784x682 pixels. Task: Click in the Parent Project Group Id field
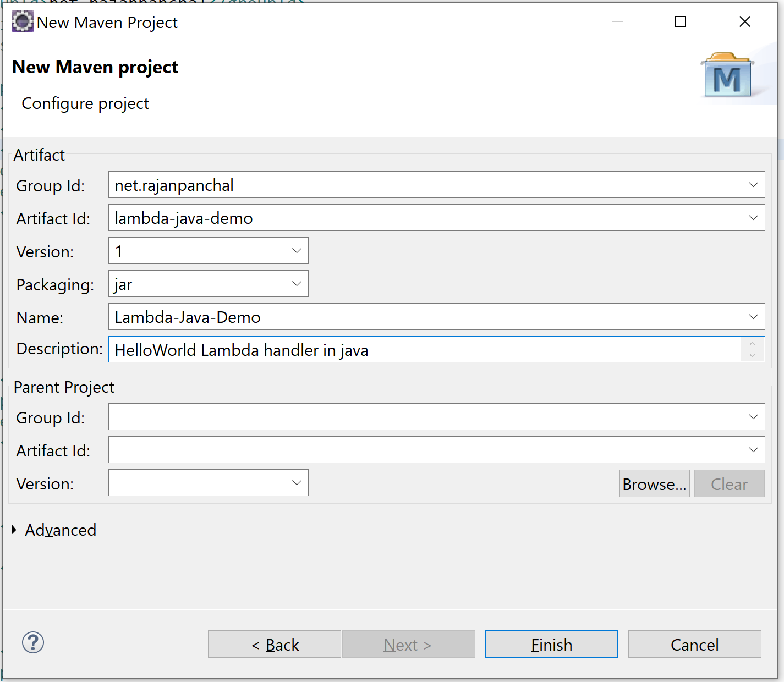click(424, 417)
